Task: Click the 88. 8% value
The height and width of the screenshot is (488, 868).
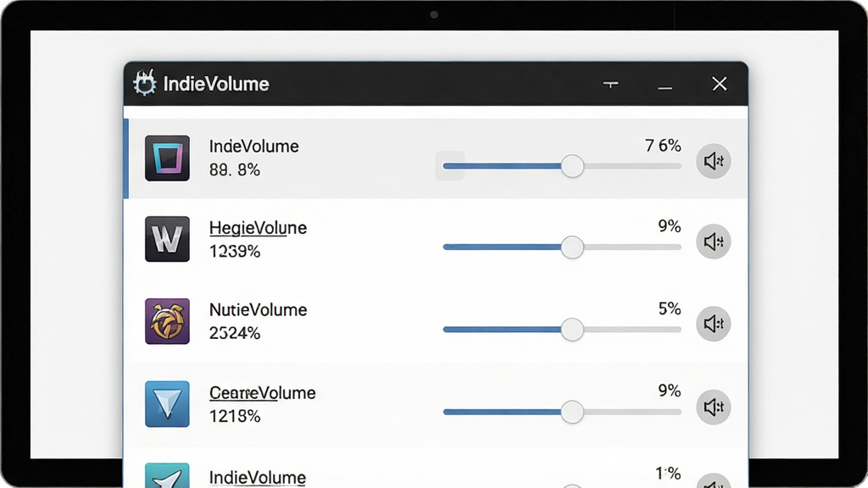Action: point(235,169)
